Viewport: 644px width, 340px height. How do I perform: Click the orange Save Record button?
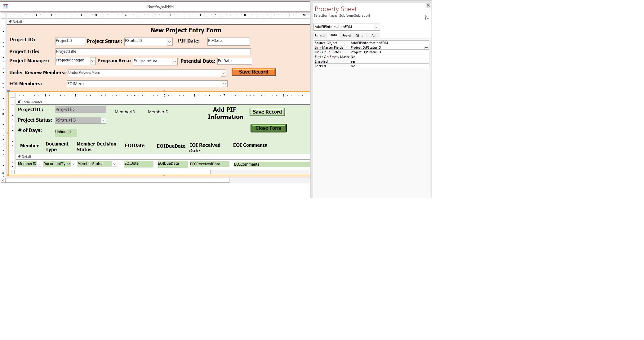pos(254,72)
